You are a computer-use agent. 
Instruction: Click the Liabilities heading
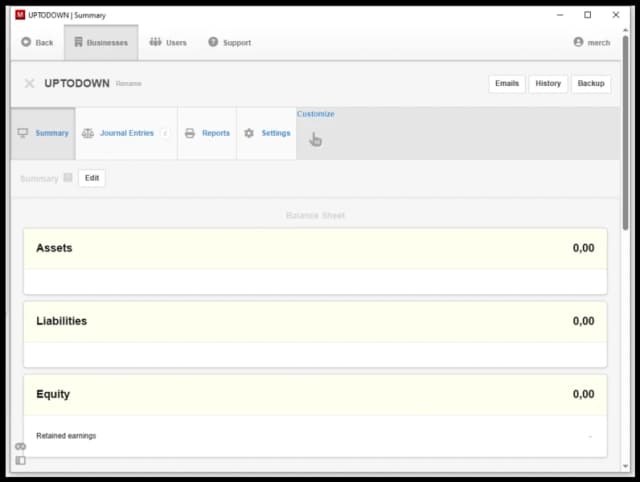(62, 321)
